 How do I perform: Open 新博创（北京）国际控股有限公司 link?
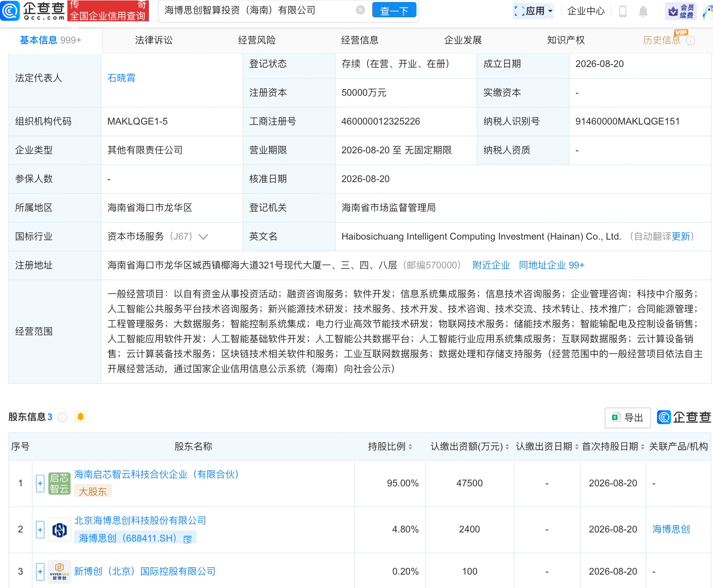coord(145,571)
